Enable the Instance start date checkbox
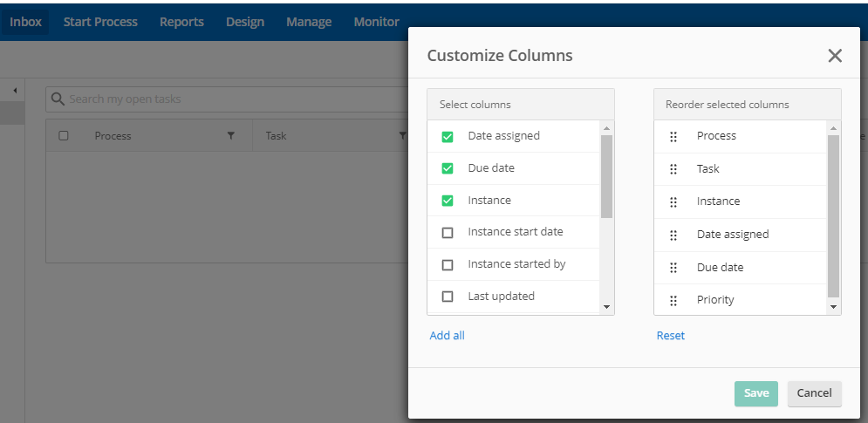 (448, 233)
